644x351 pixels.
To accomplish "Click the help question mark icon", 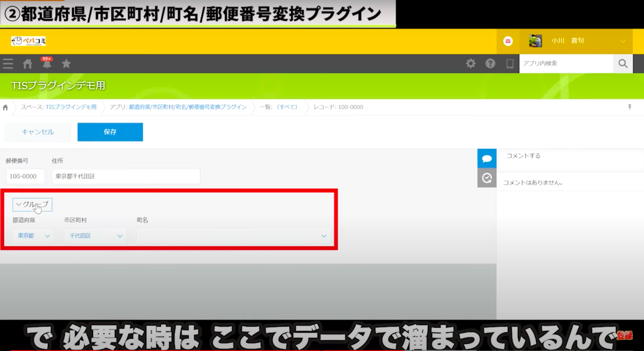I will (x=490, y=63).
